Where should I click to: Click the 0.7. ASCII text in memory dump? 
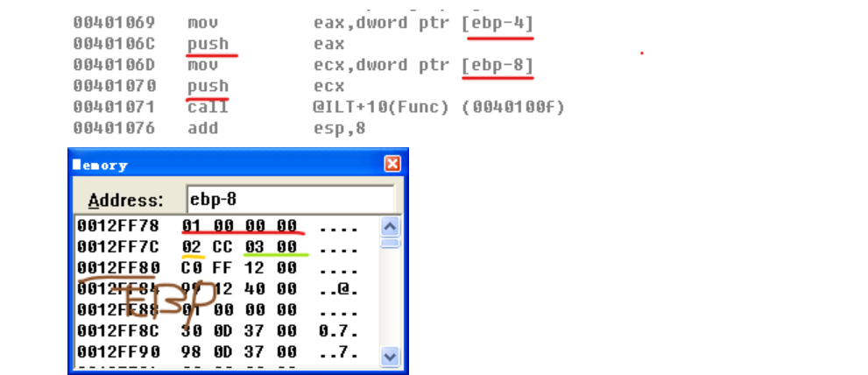(x=335, y=331)
